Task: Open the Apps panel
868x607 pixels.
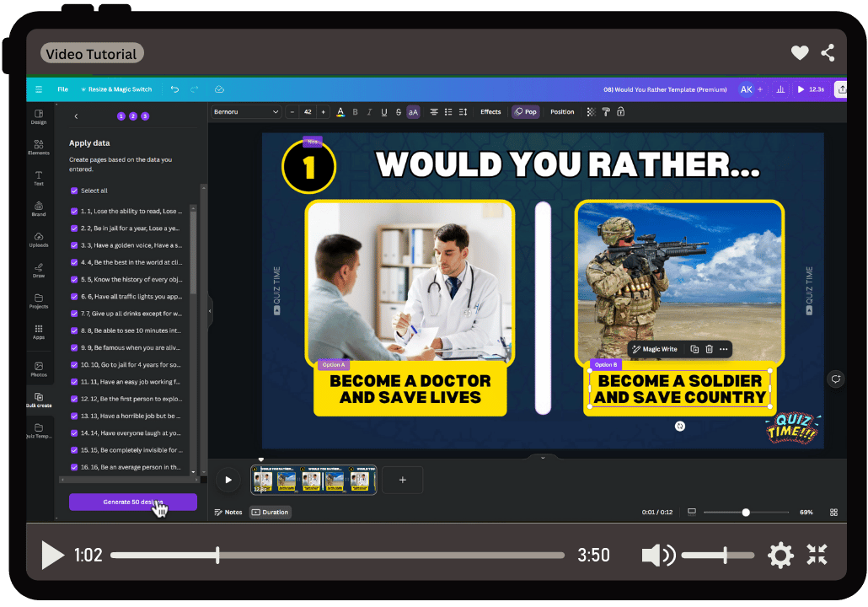Action: coord(39,332)
